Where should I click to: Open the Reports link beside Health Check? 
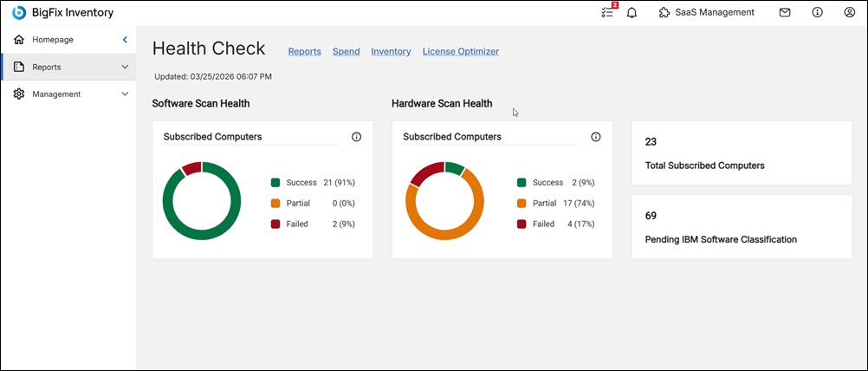click(304, 51)
